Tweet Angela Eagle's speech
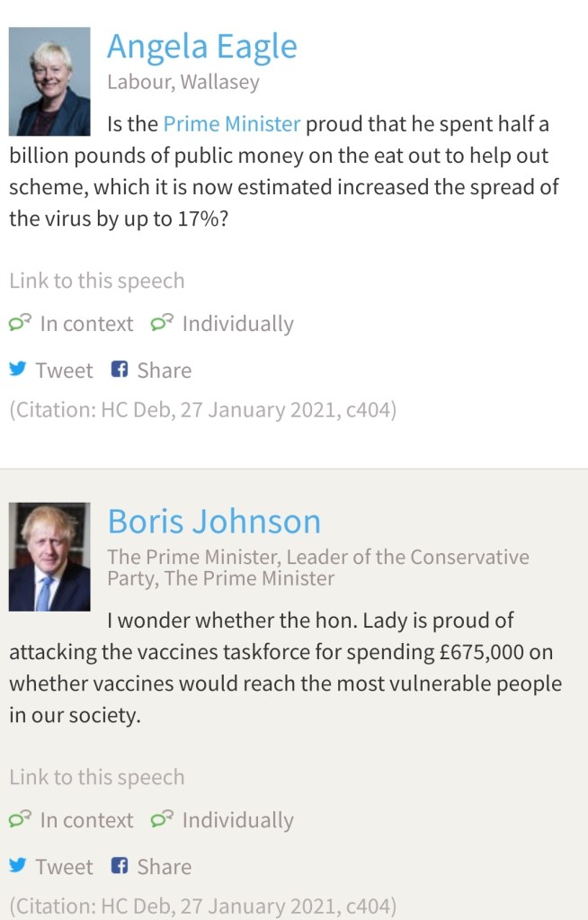 pos(64,371)
